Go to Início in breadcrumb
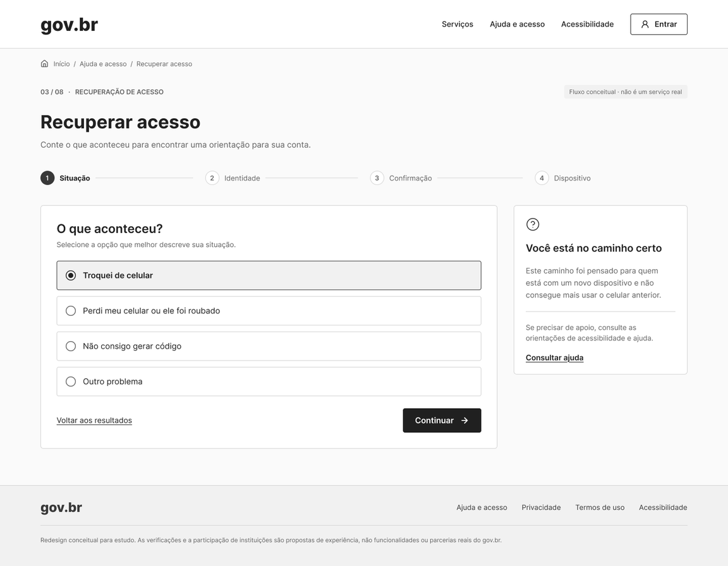The height and width of the screenshot is (566, 728). pyautogui.click(x=61, y=64)
